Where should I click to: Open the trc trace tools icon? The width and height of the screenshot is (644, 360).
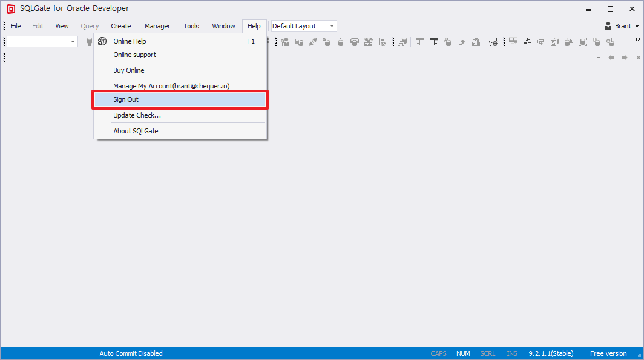[x=369, y=42]
